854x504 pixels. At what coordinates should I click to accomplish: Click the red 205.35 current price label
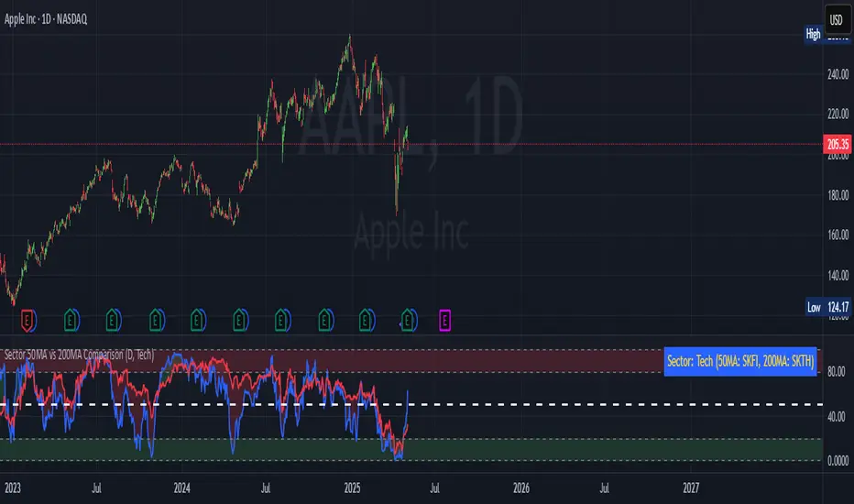click(x=838, y=144)
